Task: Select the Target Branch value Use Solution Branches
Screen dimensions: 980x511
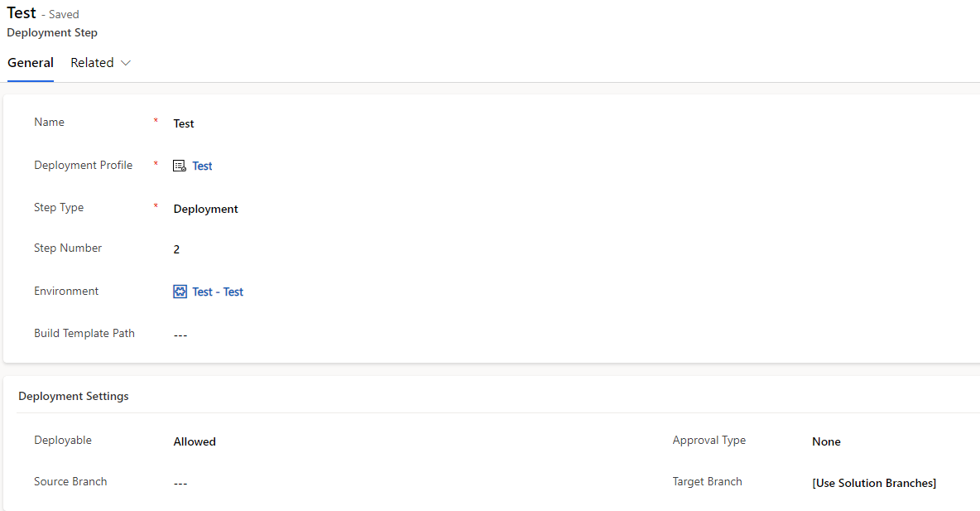Action: pyautogui.click(x=874, y=483)
